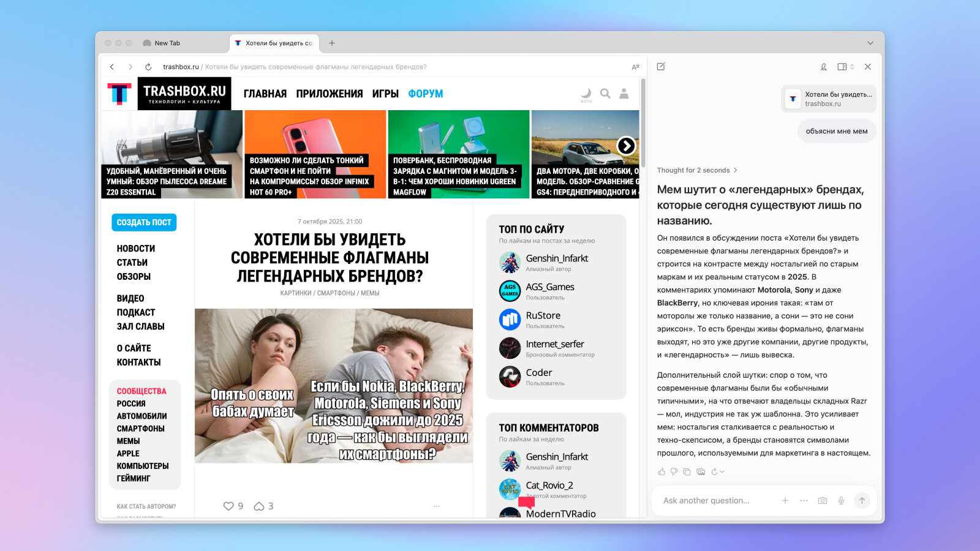Open the НОВОСТИ sidebar link
The width and height of the screenshot is (980, 551).
click(136, 249)
